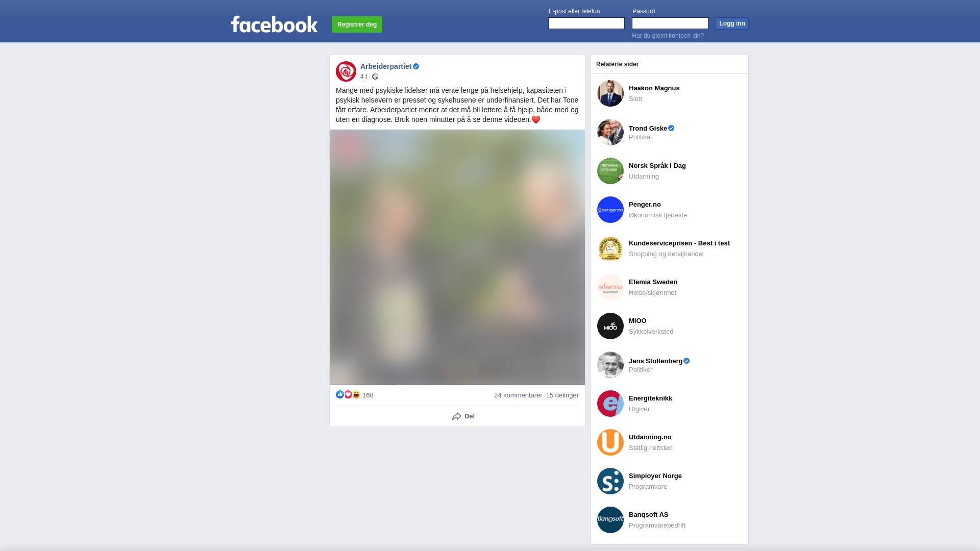Click the Logg inn button
Image resolution: width=980 pixels, height=551 pixels.
coord(732,23)
